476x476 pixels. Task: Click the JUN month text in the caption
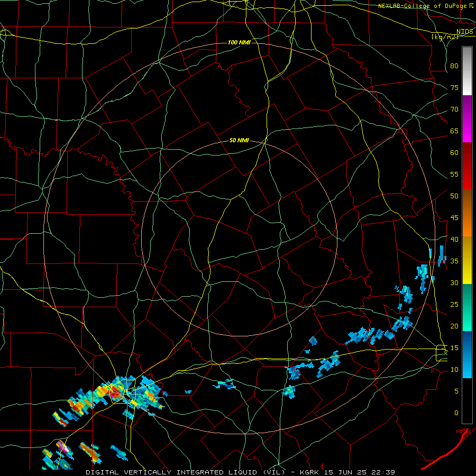345,472
